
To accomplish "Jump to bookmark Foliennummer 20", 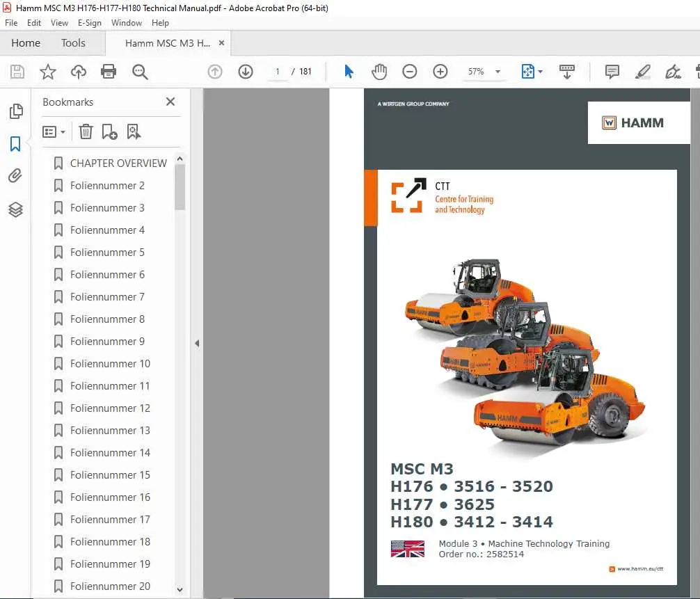I will pos(110,586).
